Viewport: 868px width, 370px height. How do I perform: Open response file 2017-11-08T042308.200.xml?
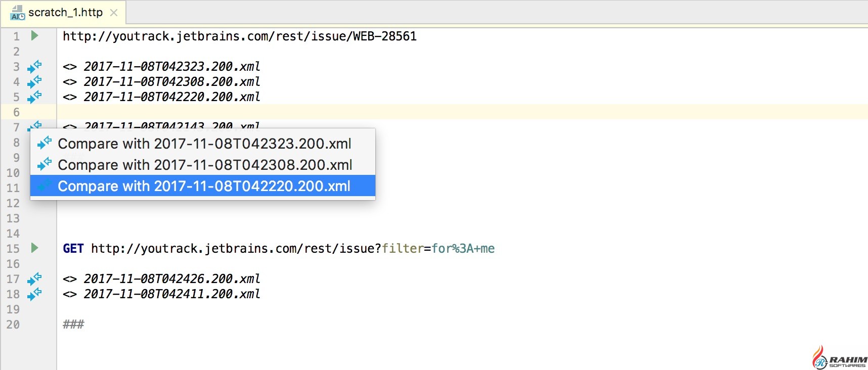point(172,82)
